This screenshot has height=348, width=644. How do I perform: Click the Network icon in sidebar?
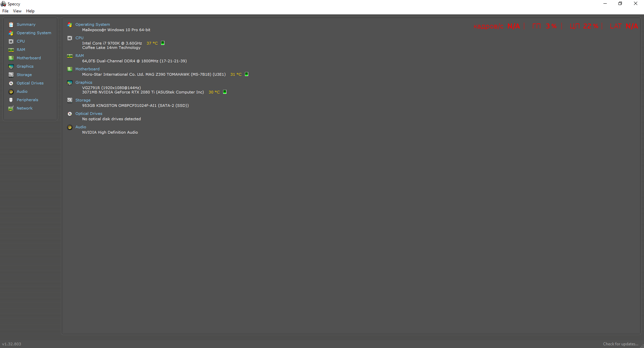coord(11,109)
